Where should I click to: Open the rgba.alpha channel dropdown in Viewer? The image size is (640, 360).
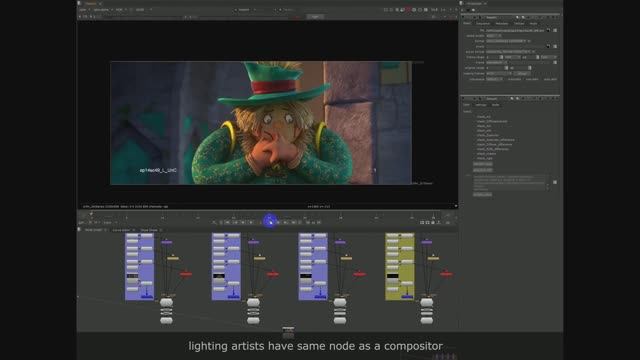(x=103, y=9)
